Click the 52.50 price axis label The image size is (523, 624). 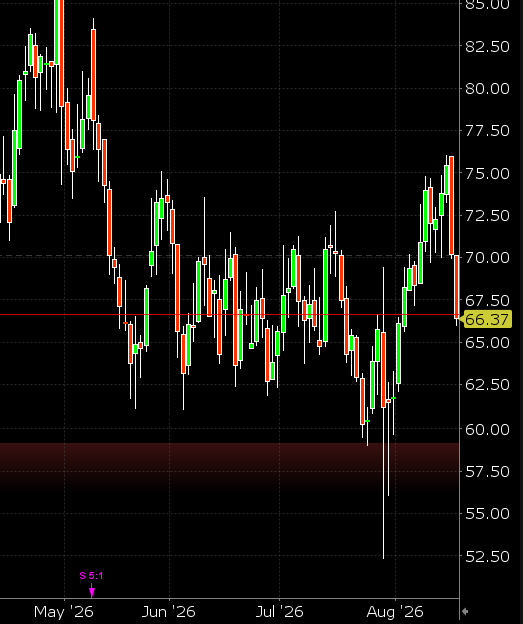(x=487, y=556)
